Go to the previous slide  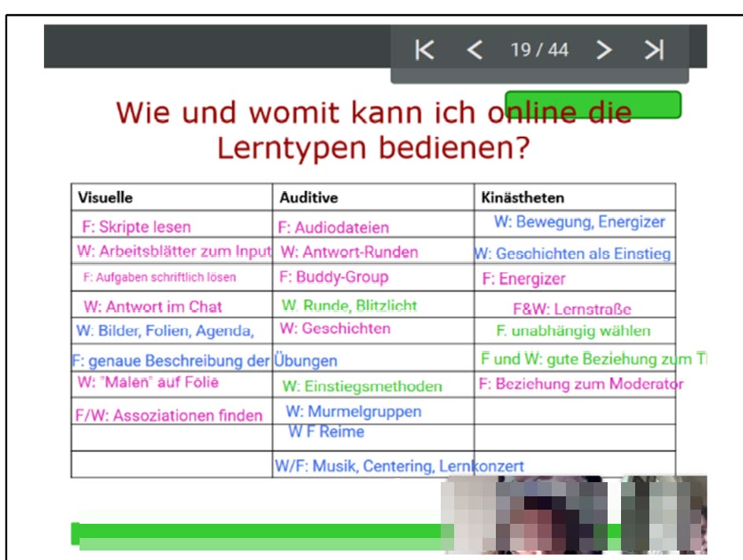tap(475, 50)
